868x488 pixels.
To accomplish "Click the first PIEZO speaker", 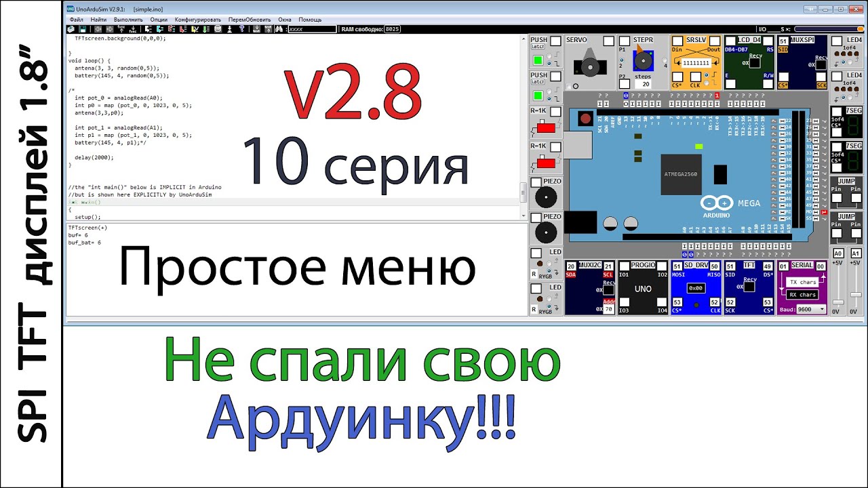I will pyautogui.click(x=545, y=198).
